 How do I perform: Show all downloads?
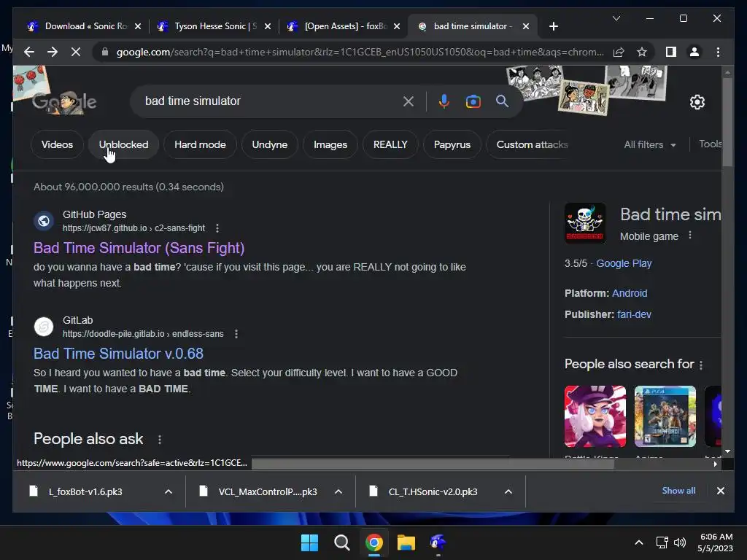point(678,491)
